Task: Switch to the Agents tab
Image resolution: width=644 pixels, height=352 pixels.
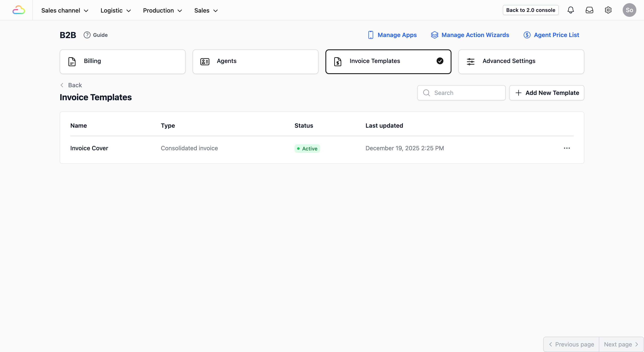Action: pos(255,62)
